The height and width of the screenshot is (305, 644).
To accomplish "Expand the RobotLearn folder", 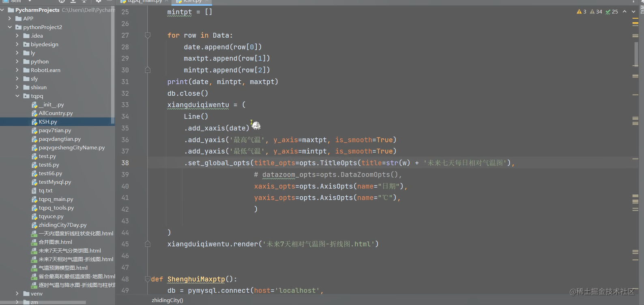I will click(x=17, y=70).
